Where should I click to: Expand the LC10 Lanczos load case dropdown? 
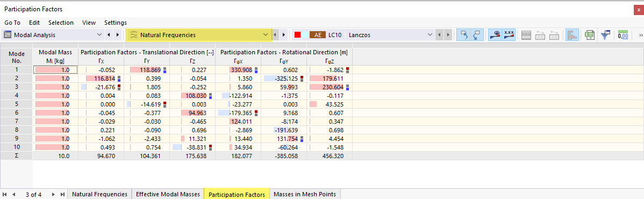430,35
